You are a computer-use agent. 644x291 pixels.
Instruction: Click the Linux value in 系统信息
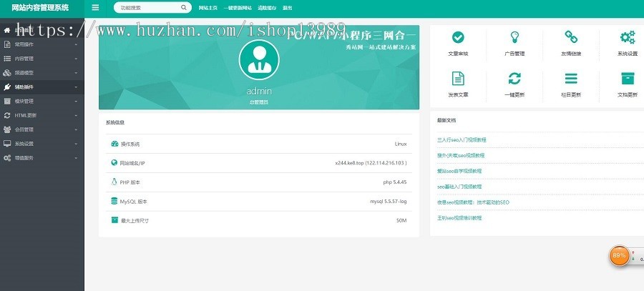coord(401,144)
